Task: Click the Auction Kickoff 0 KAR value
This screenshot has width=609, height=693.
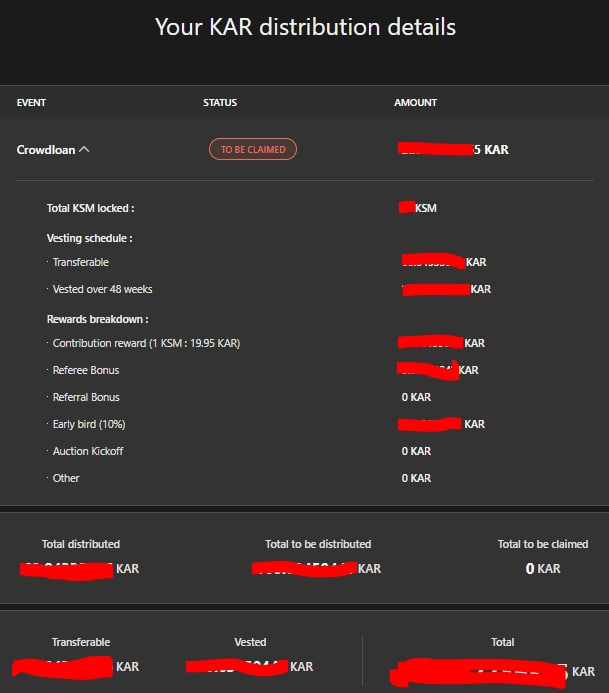Action: [x=416, y=451]
